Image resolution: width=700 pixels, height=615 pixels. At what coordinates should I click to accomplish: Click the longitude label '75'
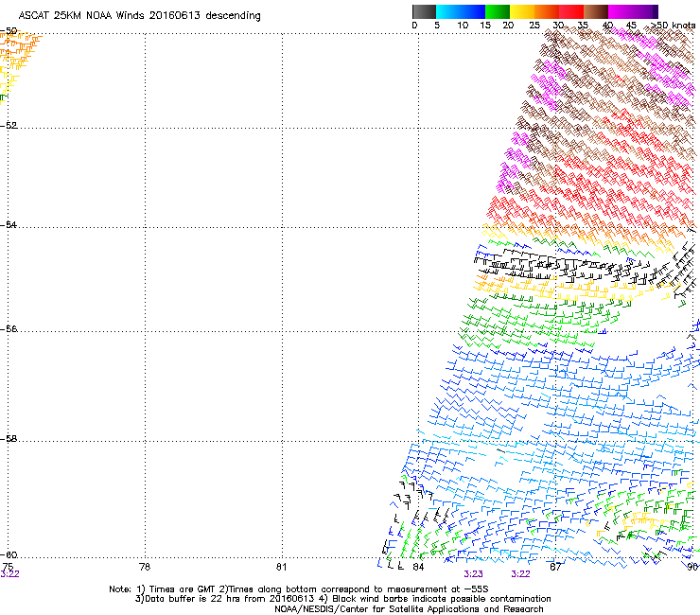click(x=8, y=567)
